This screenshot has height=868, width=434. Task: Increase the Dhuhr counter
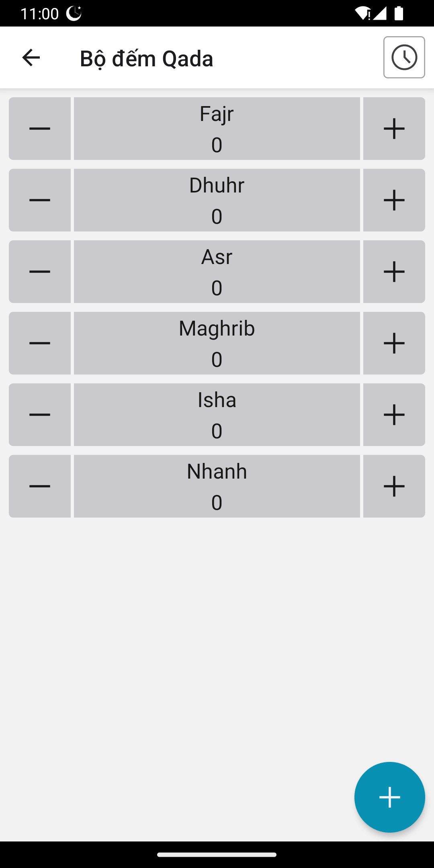pyautogui.click(x=394, y=200)
